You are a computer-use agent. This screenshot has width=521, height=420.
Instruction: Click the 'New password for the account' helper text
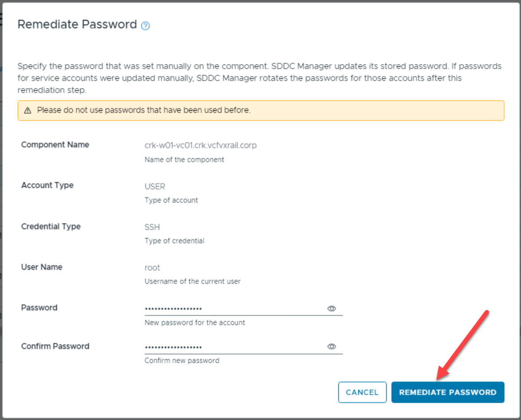click(195, 322)
